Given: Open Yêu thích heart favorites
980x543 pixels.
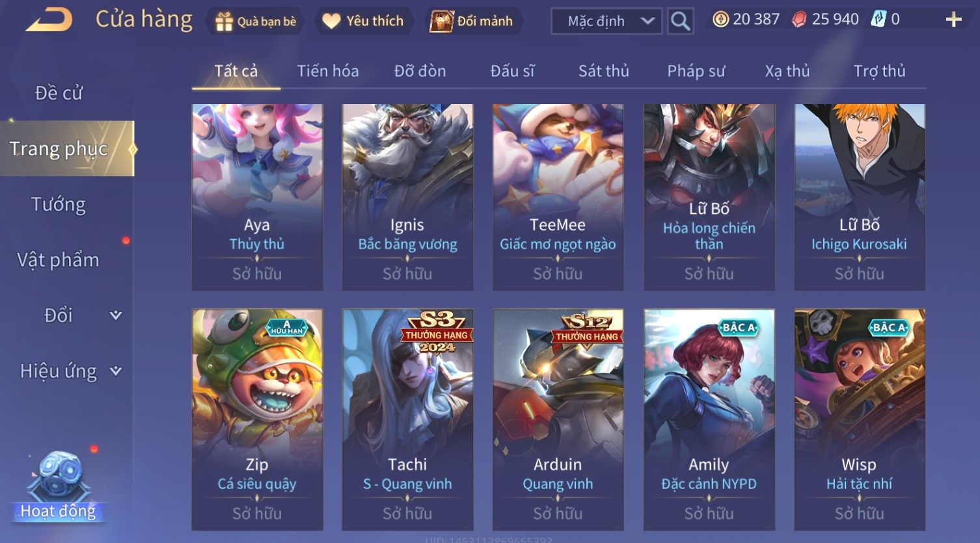Looking at the screenshot, I should point(331,21).
